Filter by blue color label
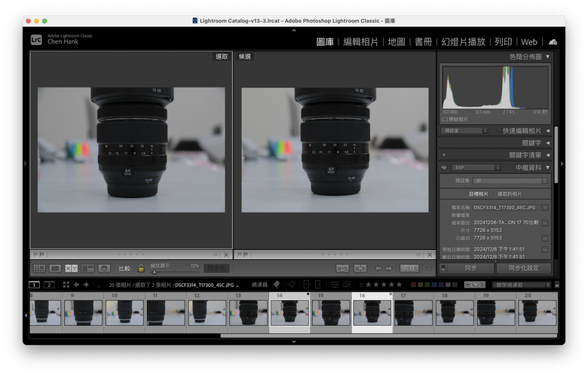The image size is (588, 375). 434,285
